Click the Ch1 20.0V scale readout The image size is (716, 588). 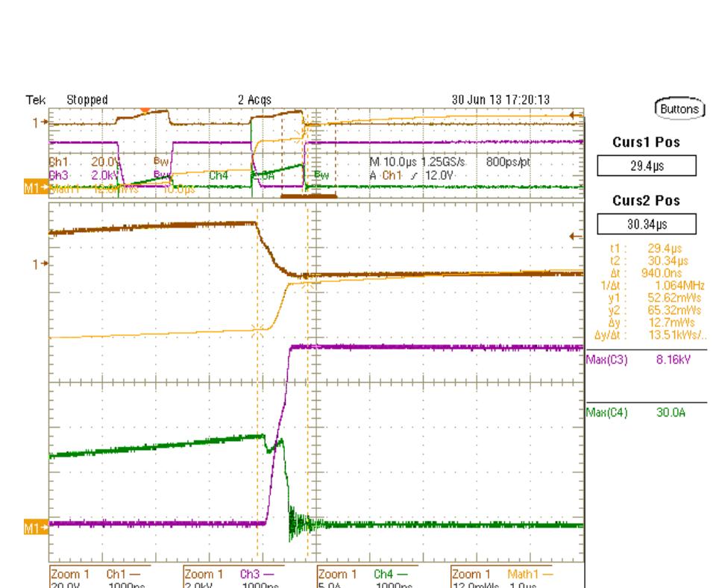pyautogui.click(x=84, y=162)
